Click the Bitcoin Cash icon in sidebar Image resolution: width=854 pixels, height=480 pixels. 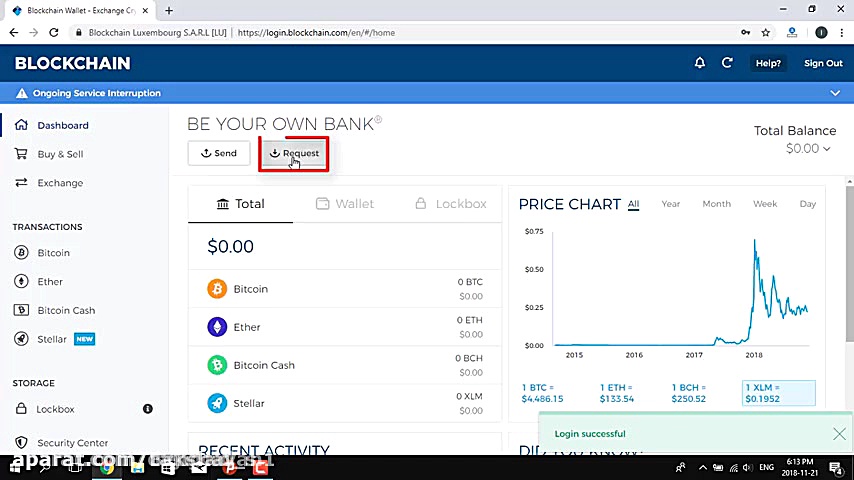pos(21,310)
